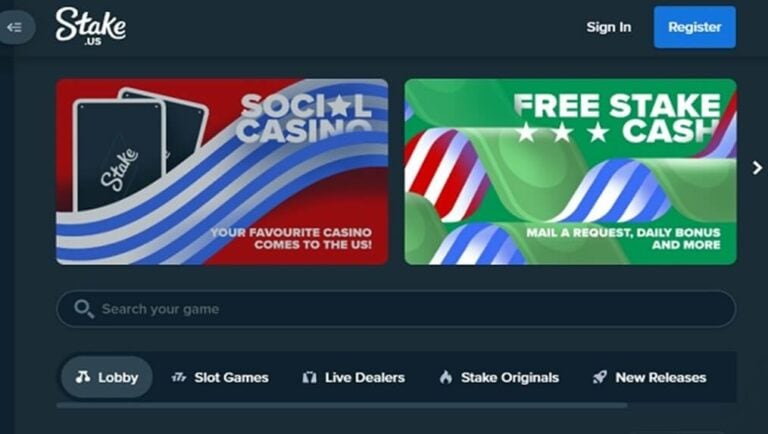Screen dimensions: 768x434
Task: Switch to the Slot Games tab
Action: click(220, 377)
